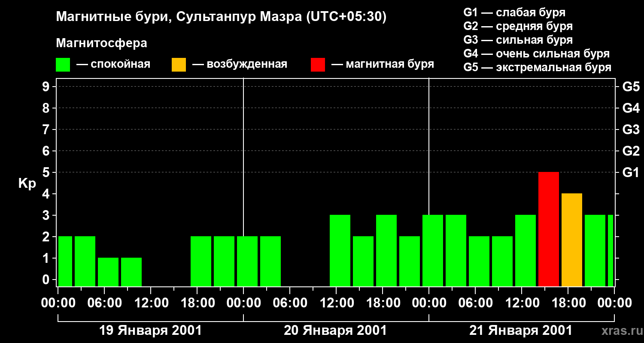Image resolution: width=644 pixels, height=343 pixels.
Task: Click the '— возбужденная' legend label
Action: pos(240,65)
